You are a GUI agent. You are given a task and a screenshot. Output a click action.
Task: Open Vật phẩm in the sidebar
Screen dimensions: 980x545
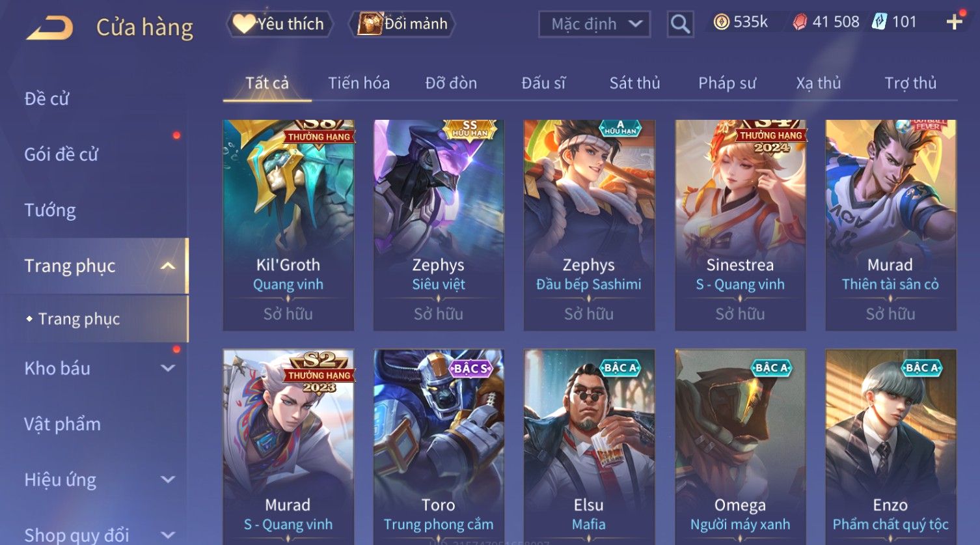[62, 424]
